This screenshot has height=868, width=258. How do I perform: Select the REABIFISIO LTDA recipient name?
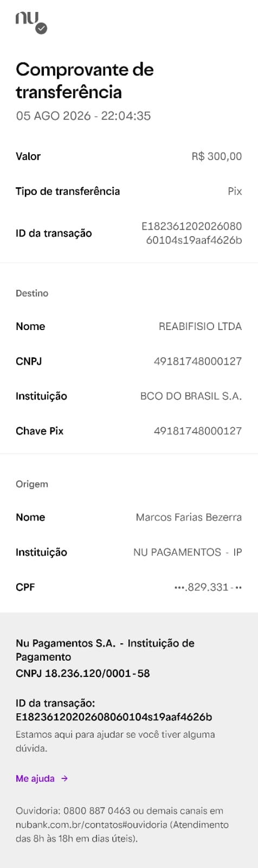[201, 326]
